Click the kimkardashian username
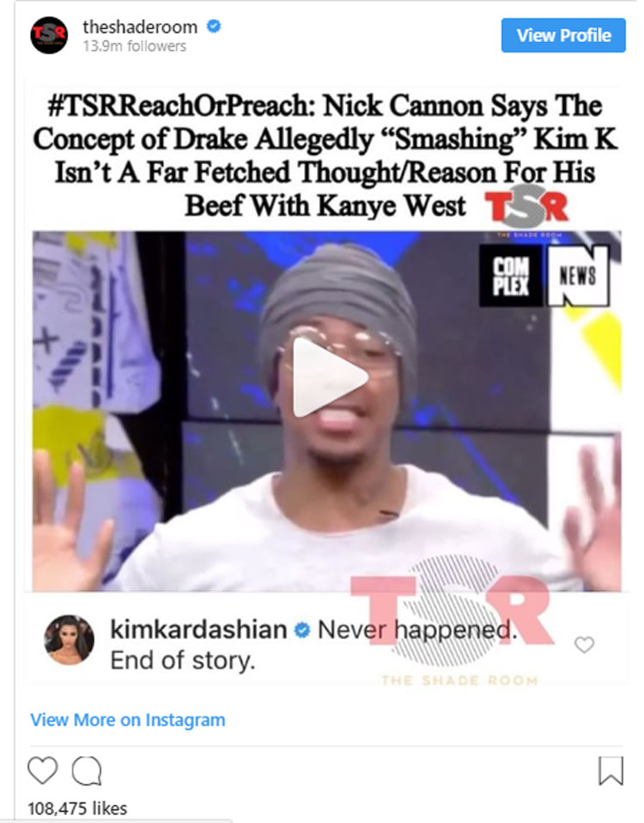 pos(198,630)
